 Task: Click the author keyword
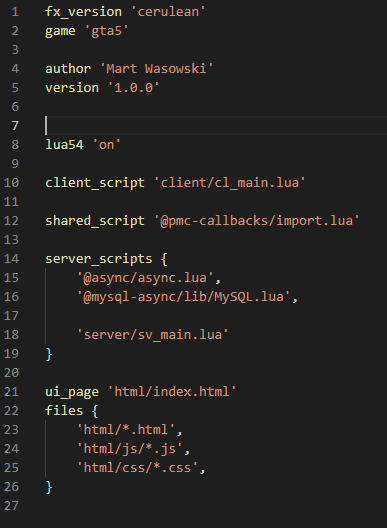pos(68,69)
